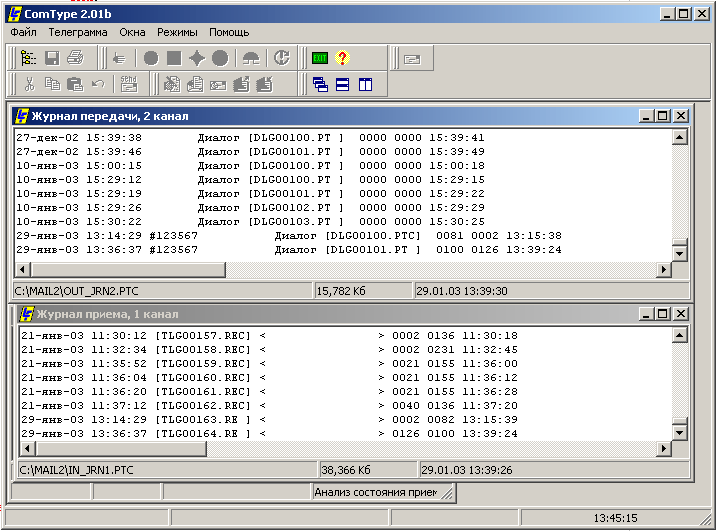718x531 pixels.
Task: Click the telephone-shaped toolbar icon
Action: coord(251,58)
